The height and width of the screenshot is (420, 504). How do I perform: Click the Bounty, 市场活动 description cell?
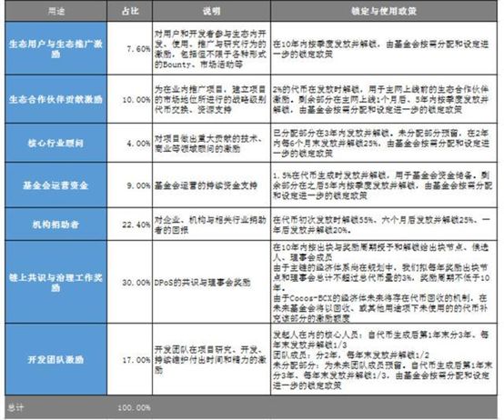(x=211, y=48)
